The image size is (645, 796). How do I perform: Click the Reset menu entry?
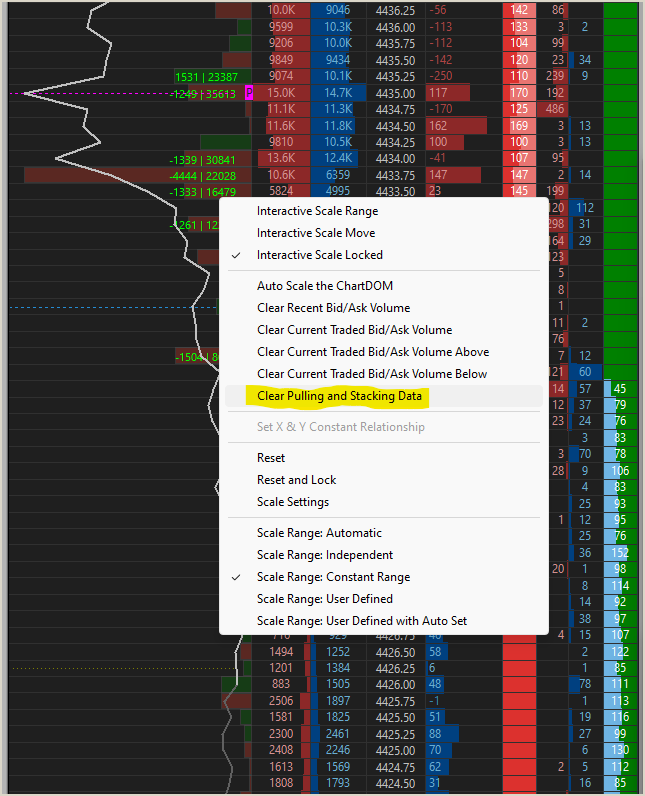tap(384, 458)
